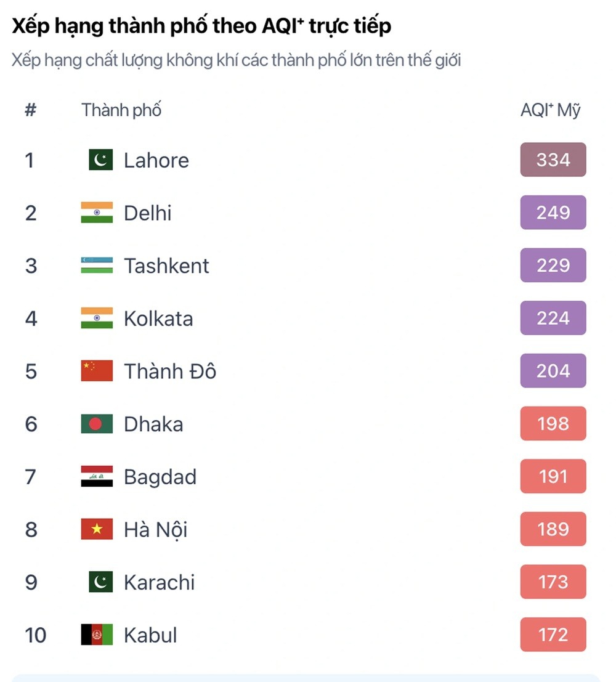616x682 pixels.
Task: Click the Vietnam flag next to Hà Nội
Action: tap(97, 529)
